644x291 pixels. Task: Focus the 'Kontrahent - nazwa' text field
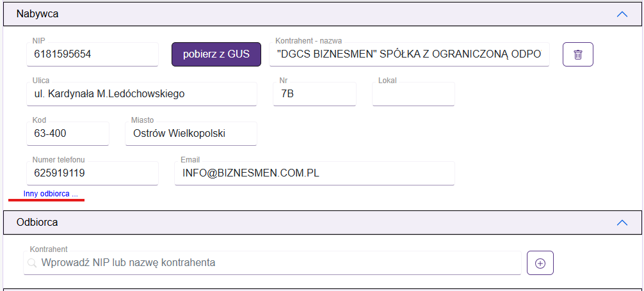pyautogui.click(x=409, y=55)
